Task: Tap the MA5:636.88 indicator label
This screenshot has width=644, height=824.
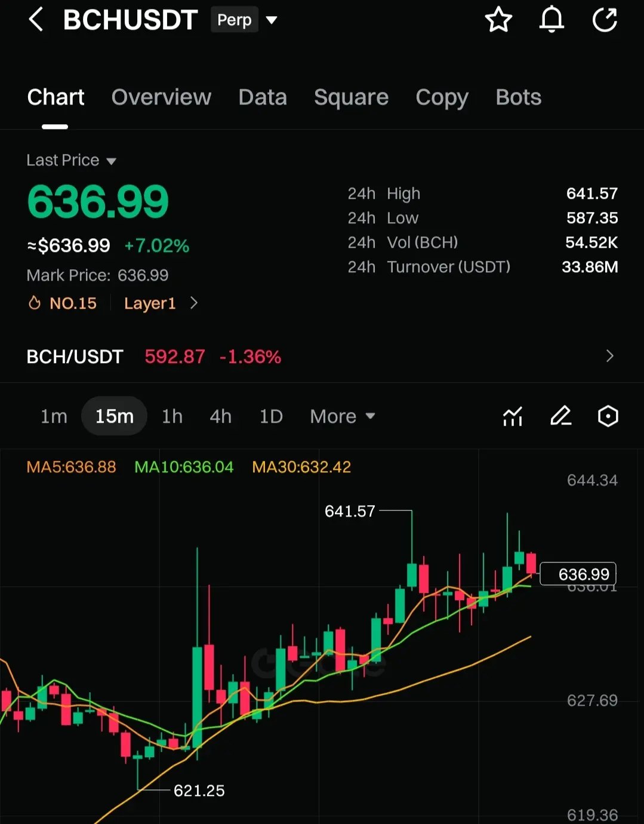Action: [x=71, y=467]
